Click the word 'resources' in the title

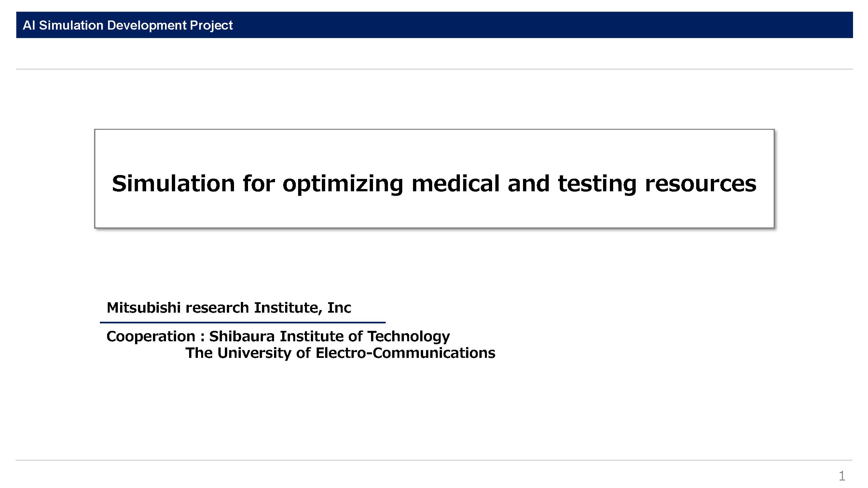pos(700,184)
